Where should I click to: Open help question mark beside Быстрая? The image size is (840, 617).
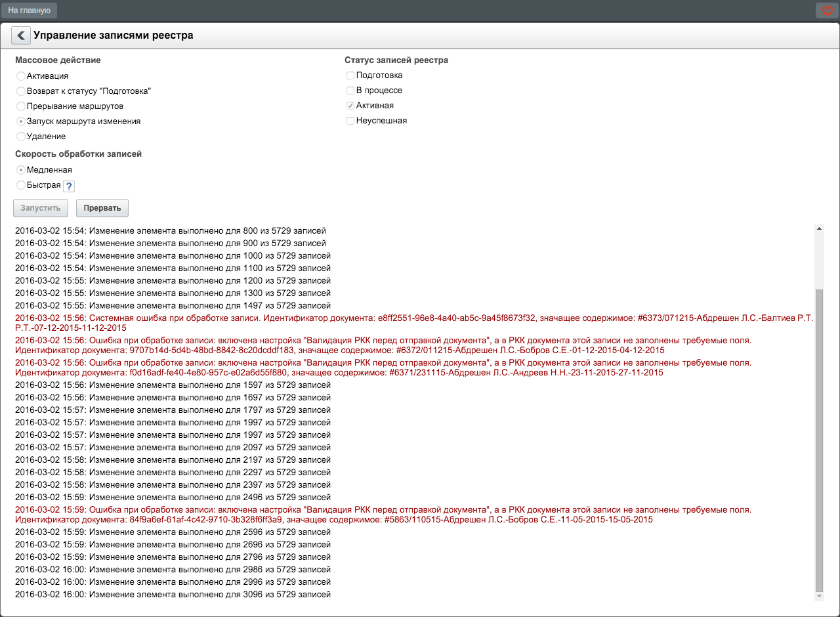click(68, 186)
